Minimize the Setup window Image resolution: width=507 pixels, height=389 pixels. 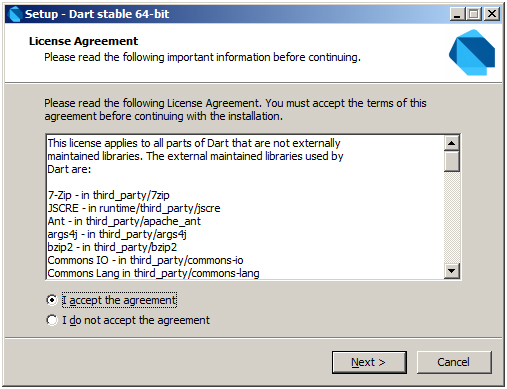coord(457,14)
